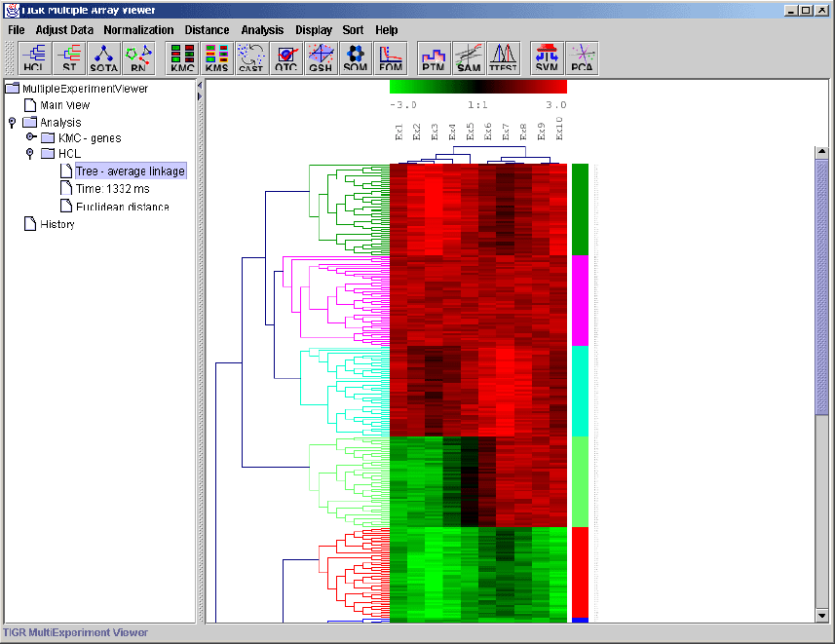Select the CAST clustering tool

[251, 58]
